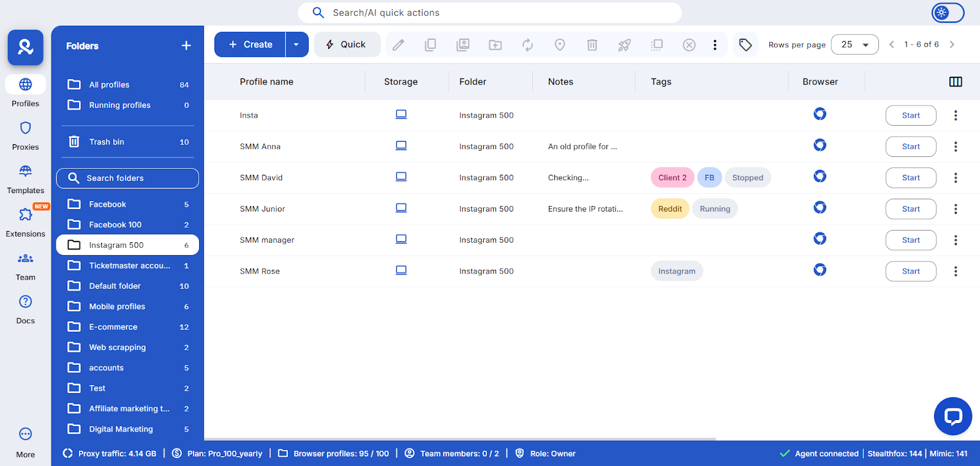
Task: Open the live chat support bubble
Action: [x=952, y=416]
